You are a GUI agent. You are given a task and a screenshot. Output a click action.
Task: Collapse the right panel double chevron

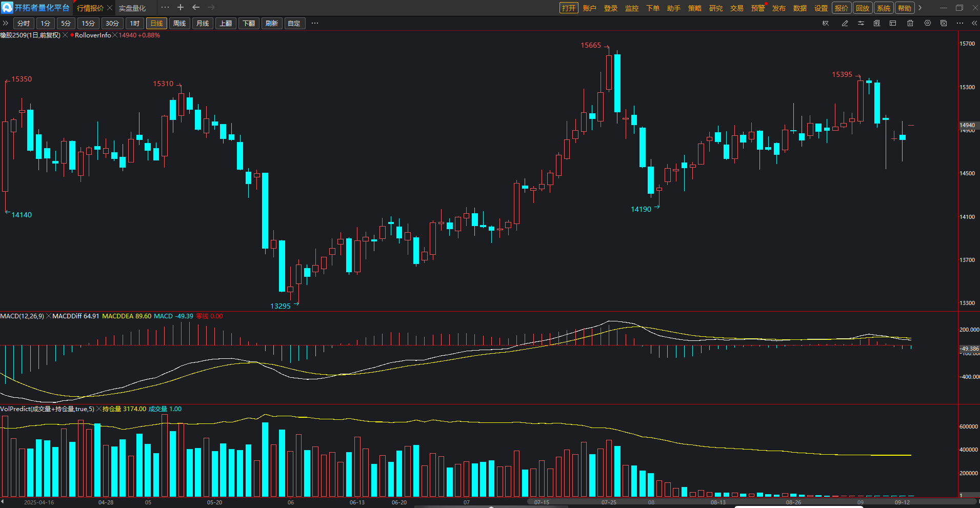click(974, 23)
